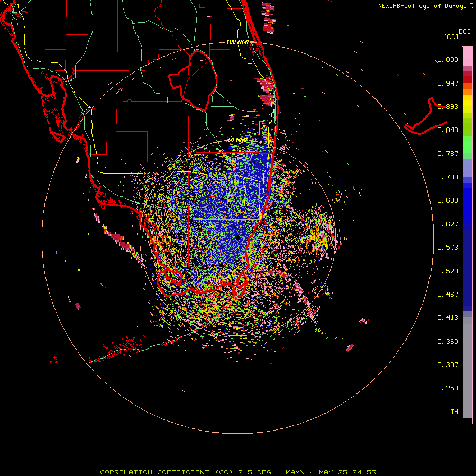Select the 0.840 scale value

(x=448, y=130)
